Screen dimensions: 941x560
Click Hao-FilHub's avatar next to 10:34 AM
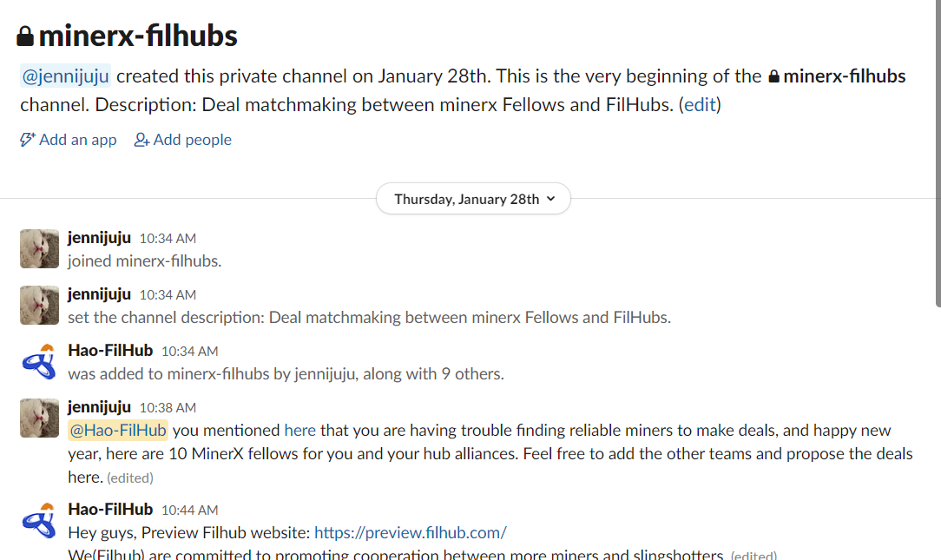[39, 361]
